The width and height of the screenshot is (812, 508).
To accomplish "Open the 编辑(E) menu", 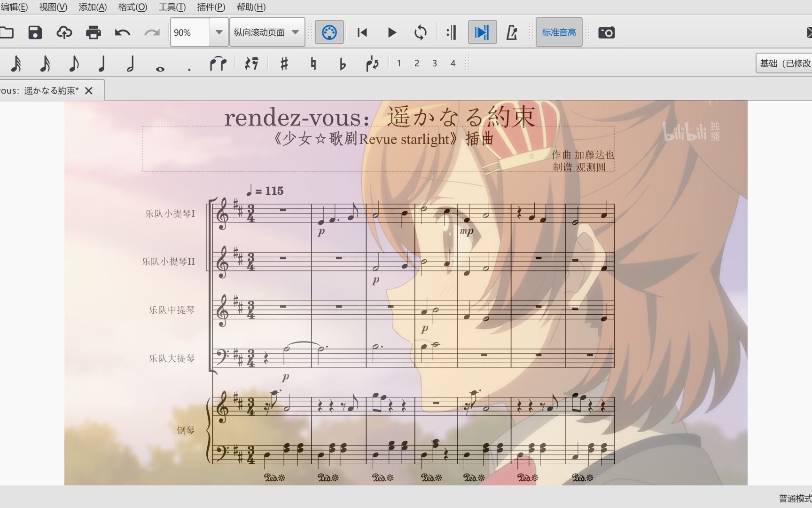I will [15, 7].
